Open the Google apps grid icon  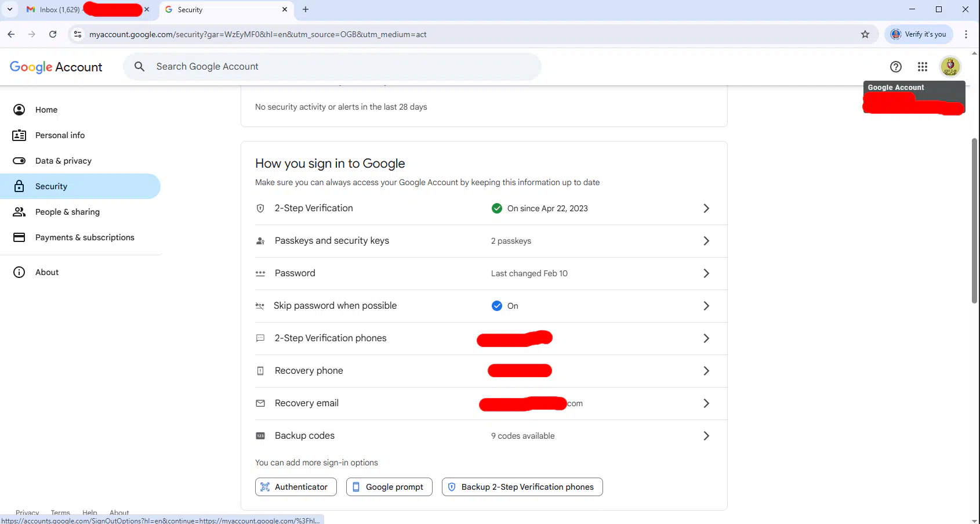[x=923, y=67]
